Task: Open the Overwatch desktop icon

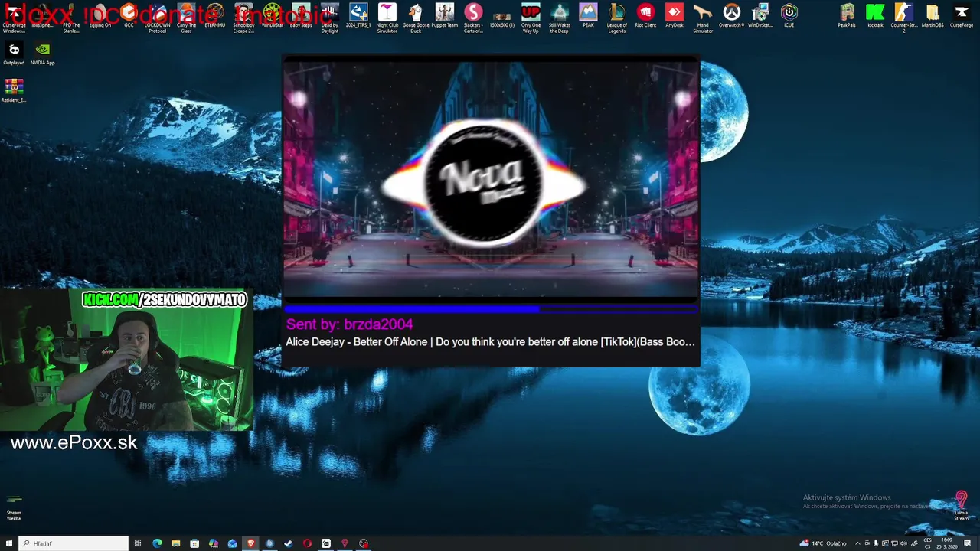Action: point(732,16)
